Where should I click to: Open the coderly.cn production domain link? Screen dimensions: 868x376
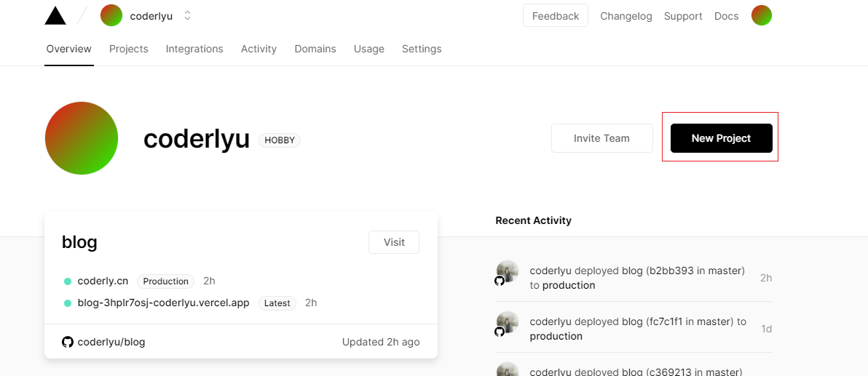(103, 281)
